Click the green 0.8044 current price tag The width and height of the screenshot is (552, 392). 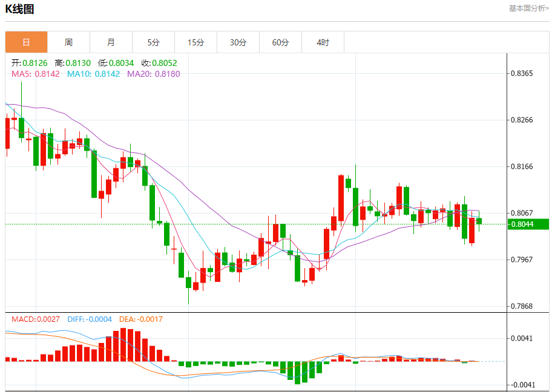point(528,224)
